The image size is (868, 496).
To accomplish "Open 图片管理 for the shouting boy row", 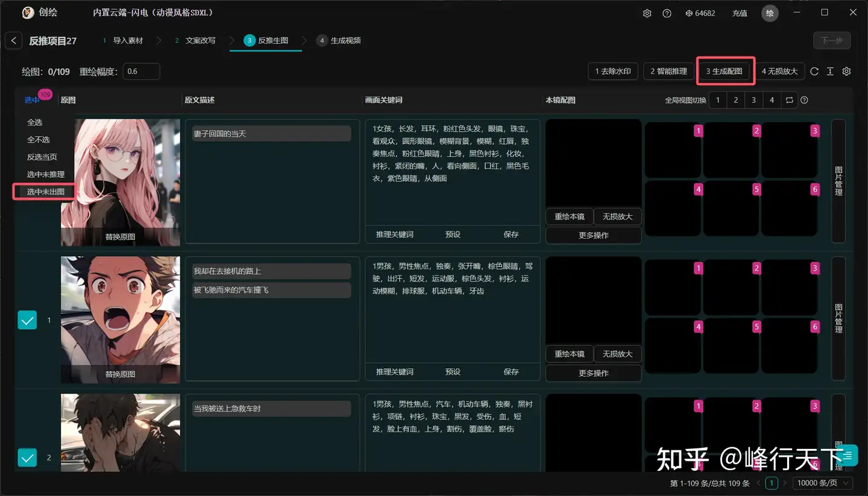I will coord(838,318).
